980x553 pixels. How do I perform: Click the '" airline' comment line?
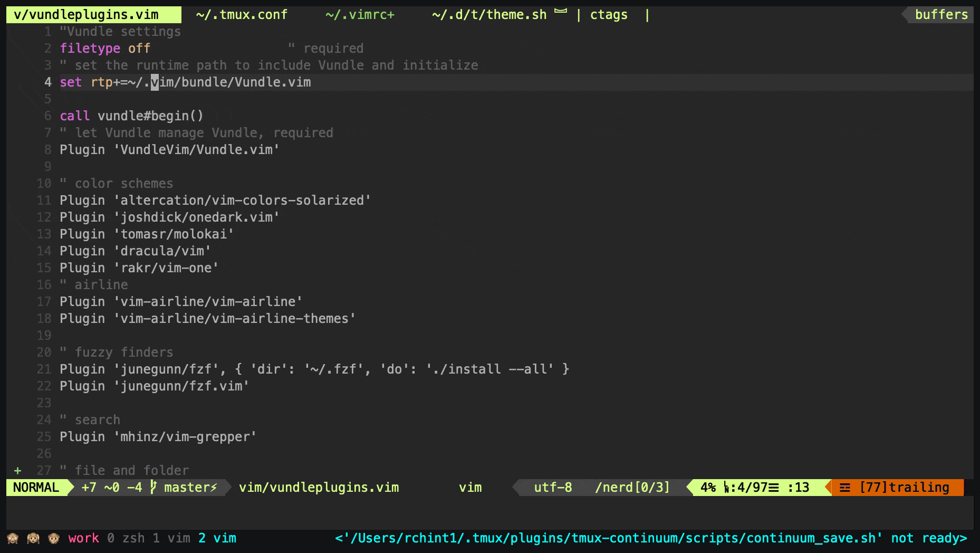click(x=93, y=285)
